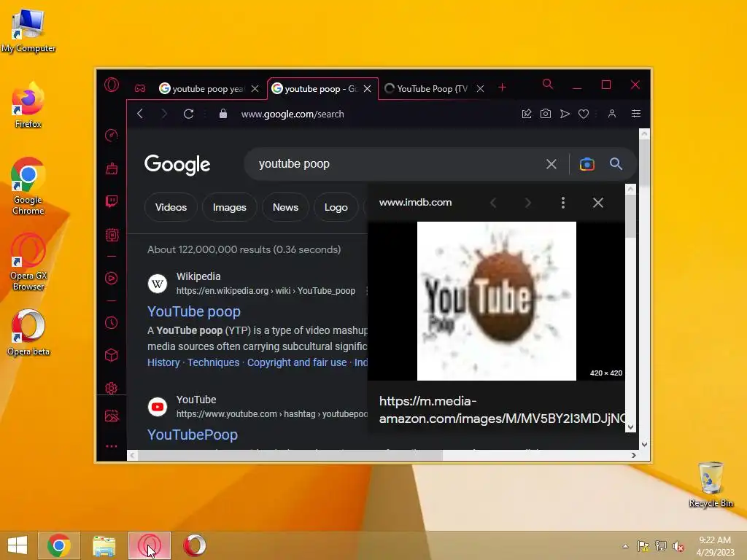The image size is (747, 560).
Task: Open the CPU limiter chip icon in sidebar
Action: (112, 235)
